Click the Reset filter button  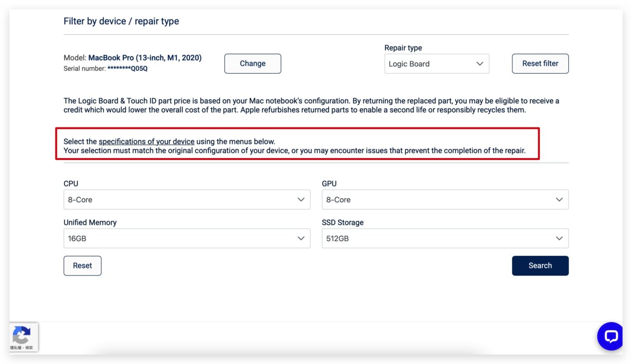coord(540,64)
